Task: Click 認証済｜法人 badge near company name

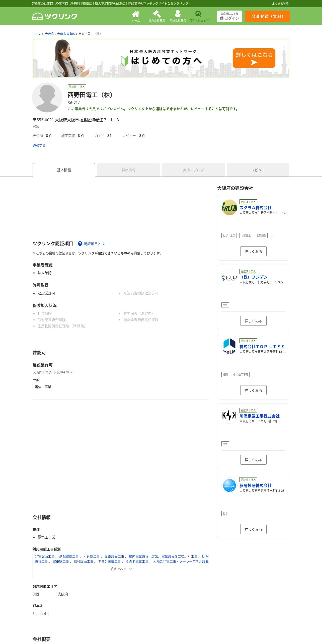Action: [77, 87]
